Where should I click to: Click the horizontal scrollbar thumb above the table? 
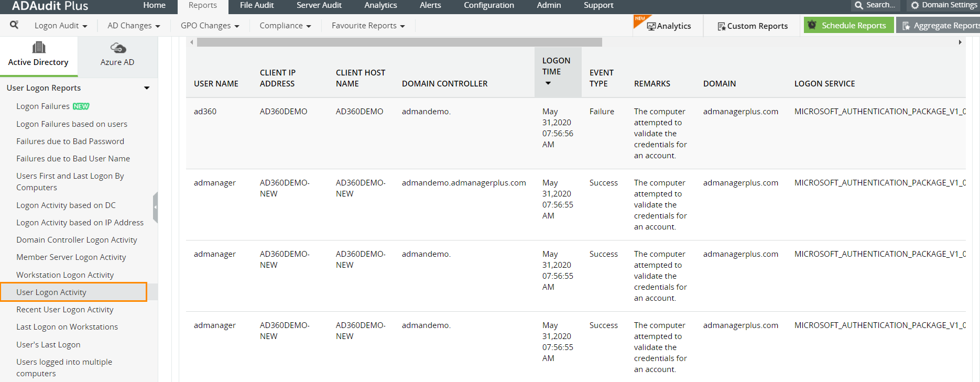pos(399,42)
